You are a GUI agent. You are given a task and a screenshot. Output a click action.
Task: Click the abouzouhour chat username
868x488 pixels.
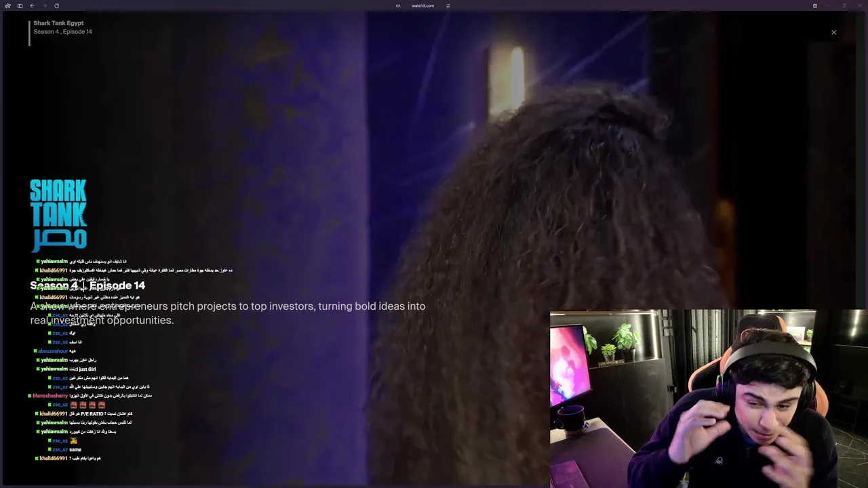pos(53,351)
